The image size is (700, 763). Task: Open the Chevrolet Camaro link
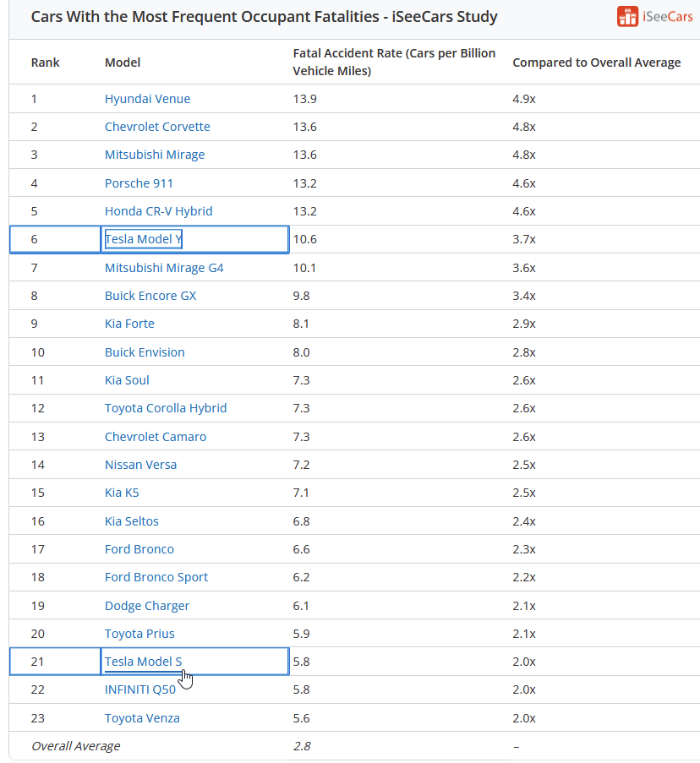pyautogui.click(x=156, y=437)
